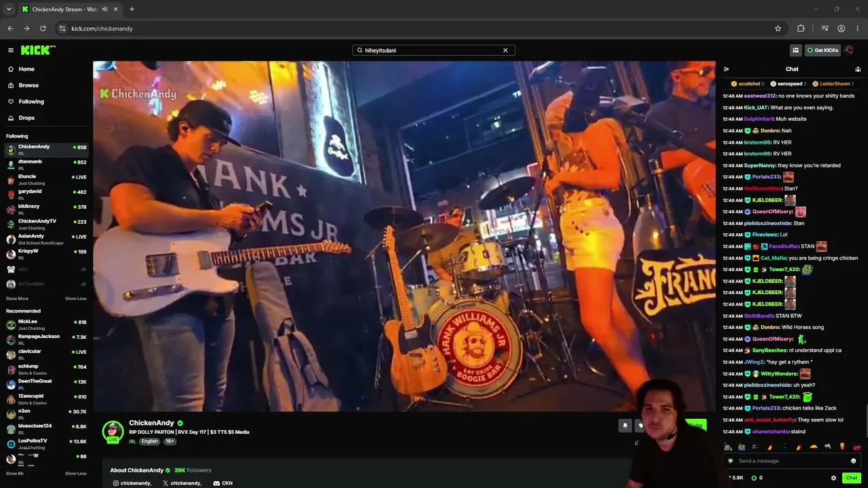The height and width of the screenshot is (488, 868).
Task: Collapse the chat panel
Action: tap(726, 69)
